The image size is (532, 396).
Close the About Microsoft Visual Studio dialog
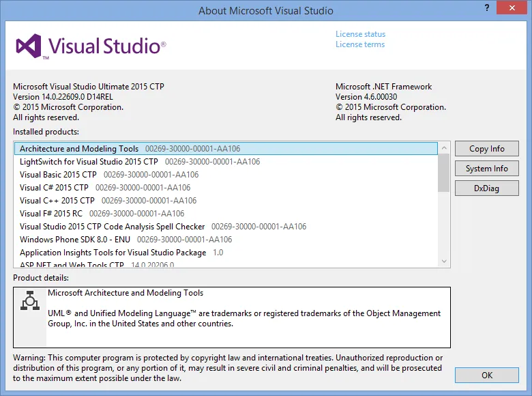click(512, 8)
